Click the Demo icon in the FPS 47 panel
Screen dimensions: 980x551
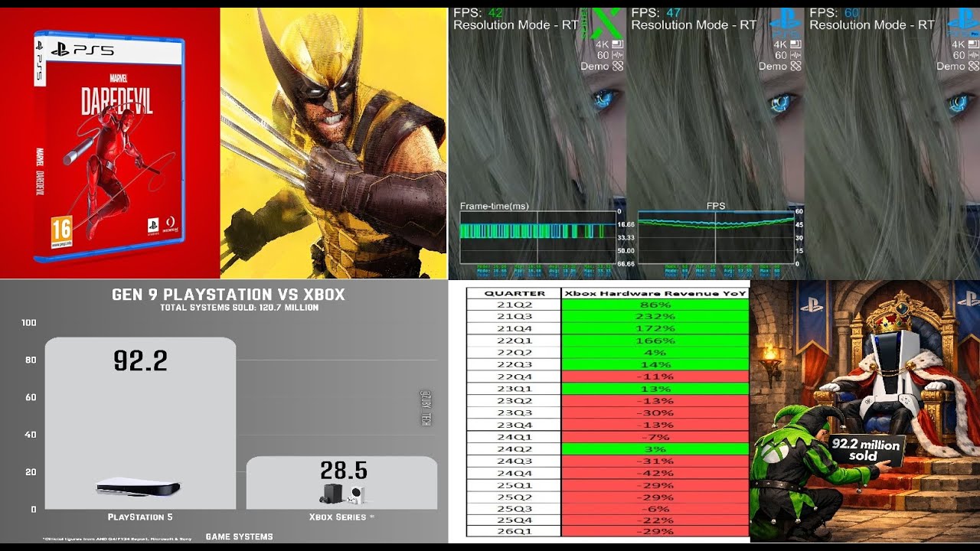pyautogui.click(x=795, y=66)
